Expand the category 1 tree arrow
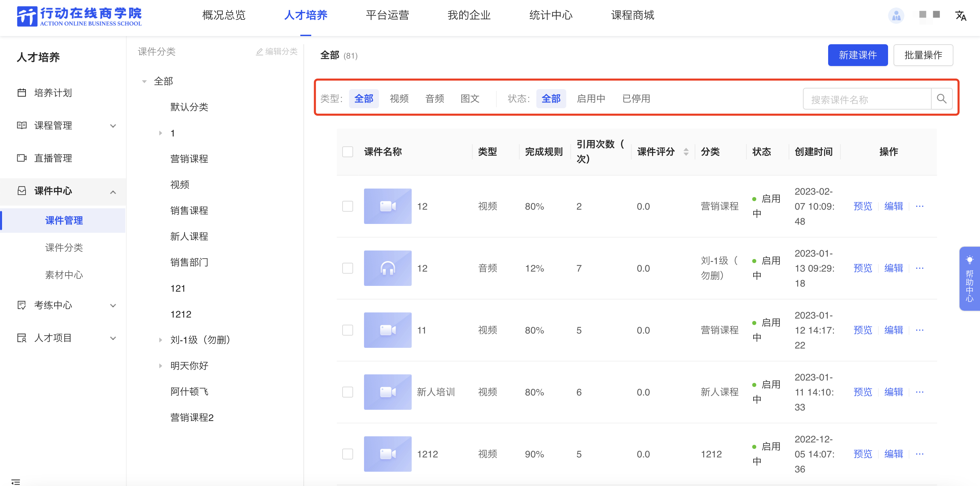980x486 pixels. click(x=160, y=133)
